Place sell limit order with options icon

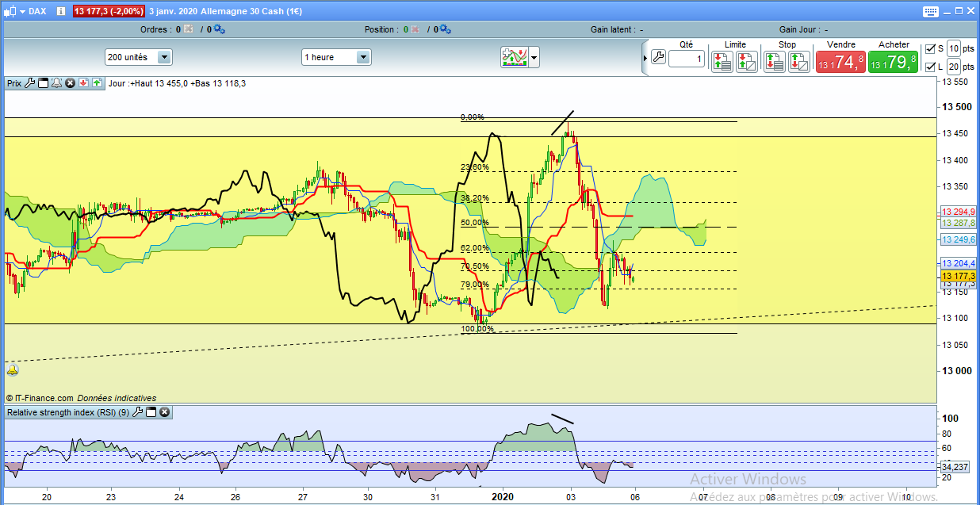(746, 61)
